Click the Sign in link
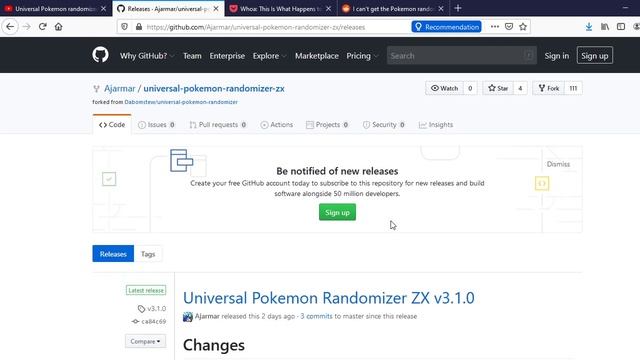This screenshot has height=360, width=640. [556, 56]
